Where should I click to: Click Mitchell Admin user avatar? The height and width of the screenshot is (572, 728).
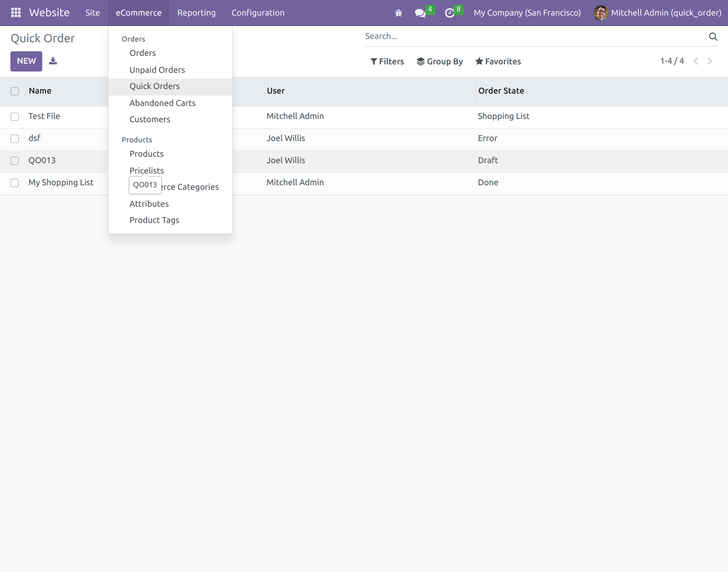tap(600, 13)
